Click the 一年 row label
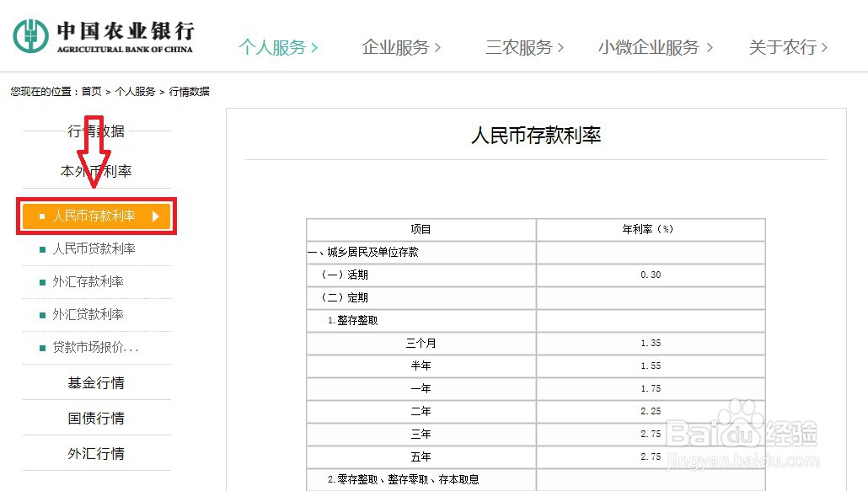The height and width of the screenshot is (491, 868). point(421,389)
